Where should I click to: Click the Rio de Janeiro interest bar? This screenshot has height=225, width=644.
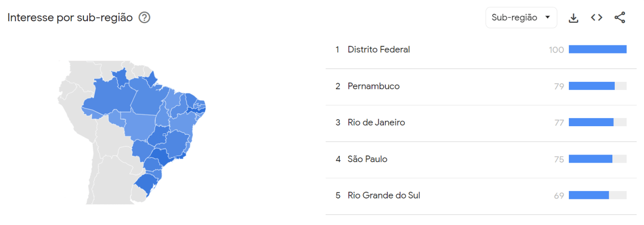[x=598, y=122]
